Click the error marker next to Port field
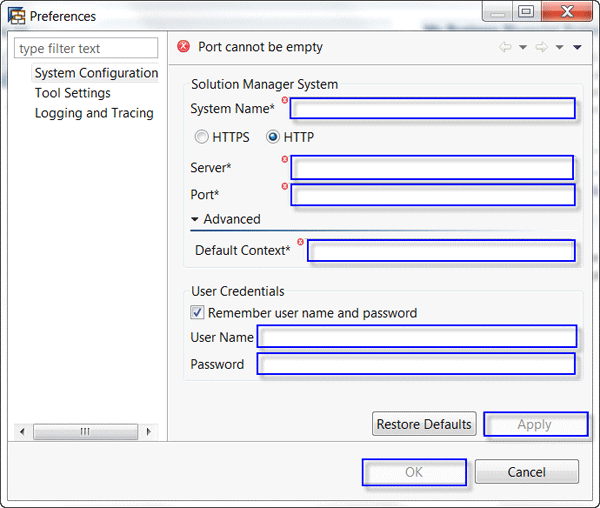600x508 pixels. (285, 186)
